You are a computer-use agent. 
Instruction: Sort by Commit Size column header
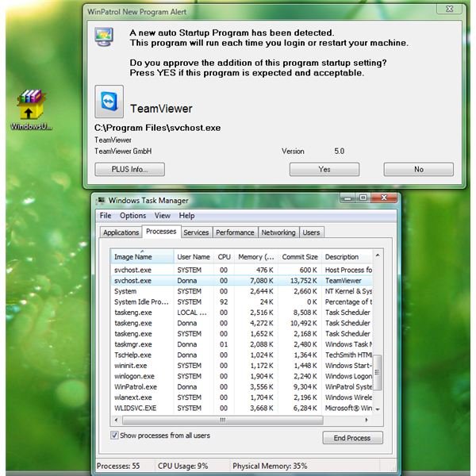pos(300,257)
